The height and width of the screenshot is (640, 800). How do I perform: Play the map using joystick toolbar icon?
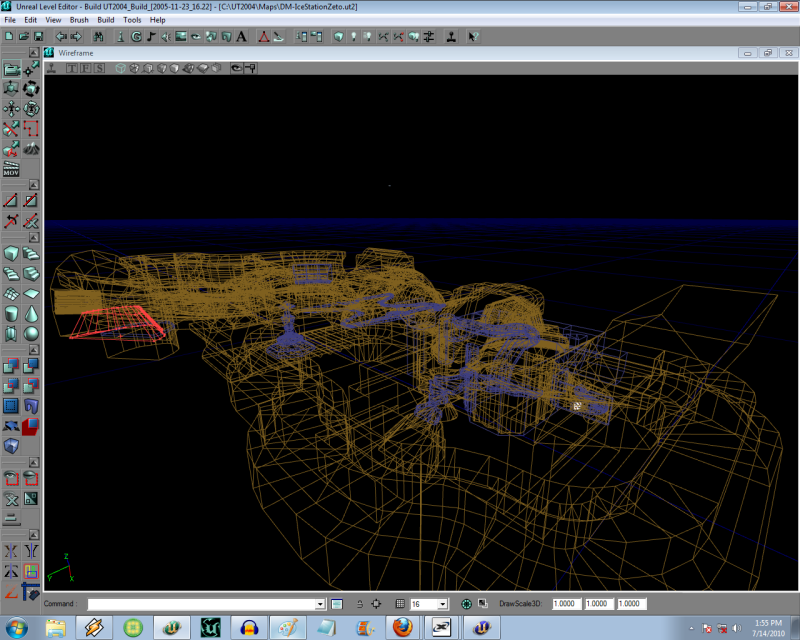[x=451, y=37]
